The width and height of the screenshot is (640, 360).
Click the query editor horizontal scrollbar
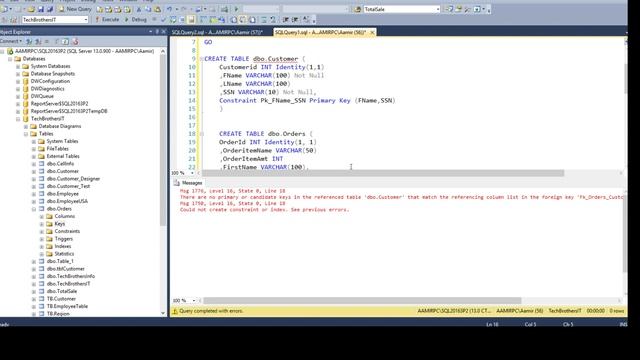pyautogui.click(x=383, y=173)
